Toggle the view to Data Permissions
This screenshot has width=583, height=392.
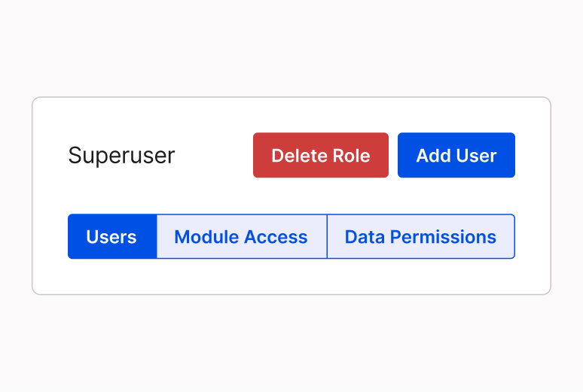point(421,236)
